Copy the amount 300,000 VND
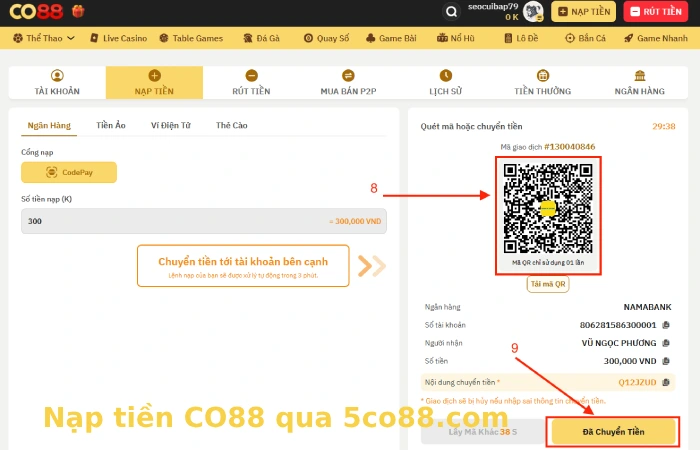The image size is (700, 450). click(x=666, y=361)
